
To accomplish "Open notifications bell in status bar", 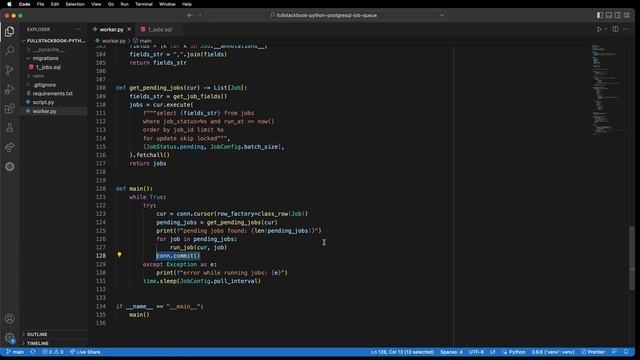I will point(626,352).
